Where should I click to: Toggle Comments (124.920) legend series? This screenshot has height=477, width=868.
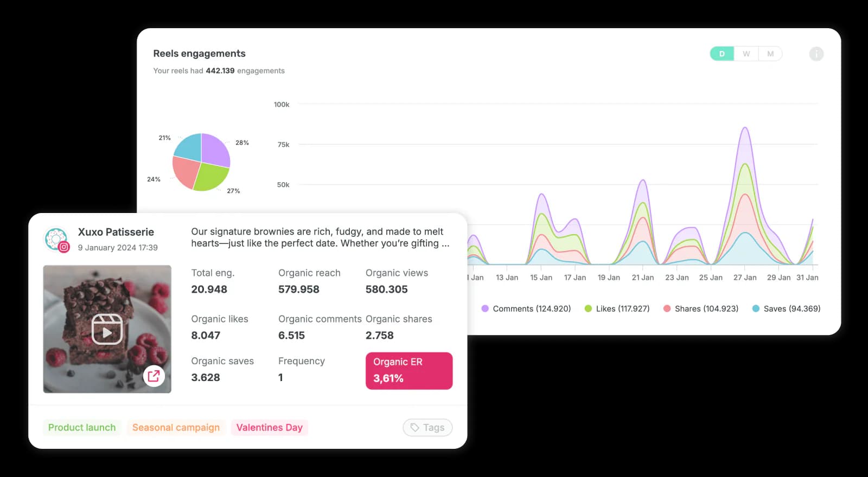click(526, 308)
